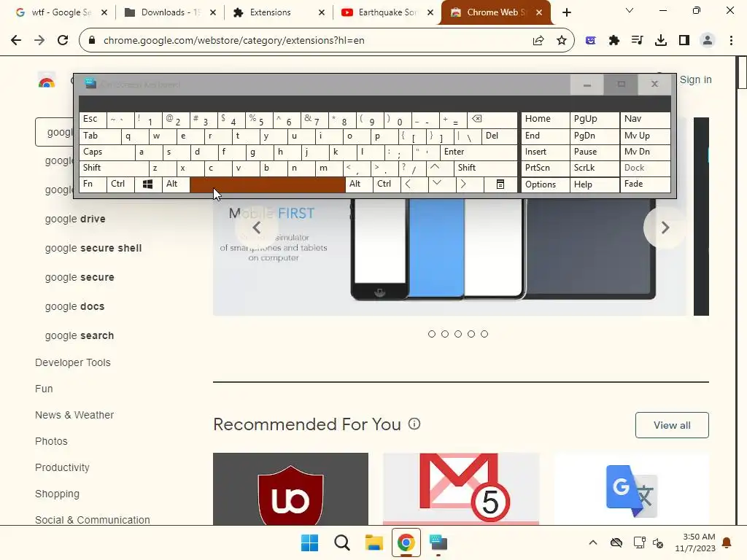Open the Shopping category
Screen dimensions: 747x560
coord(57,494)
